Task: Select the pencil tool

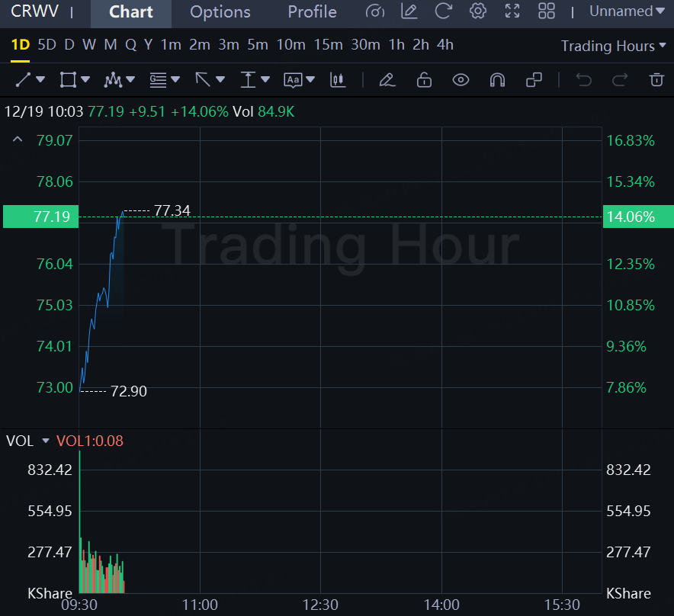Action: pyautogui.click(x=387, y=80)
